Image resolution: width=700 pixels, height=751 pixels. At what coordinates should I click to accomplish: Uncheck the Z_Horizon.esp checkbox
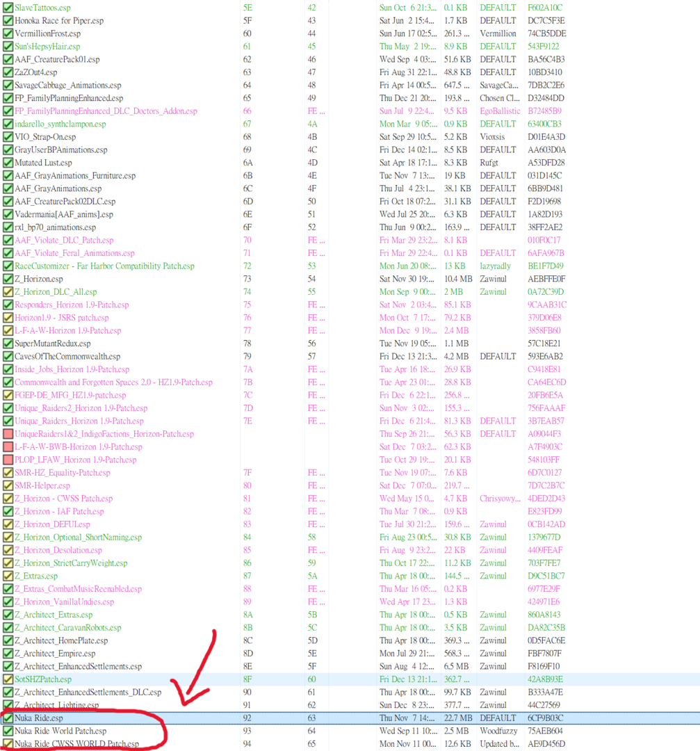click(x=8, y=279)
